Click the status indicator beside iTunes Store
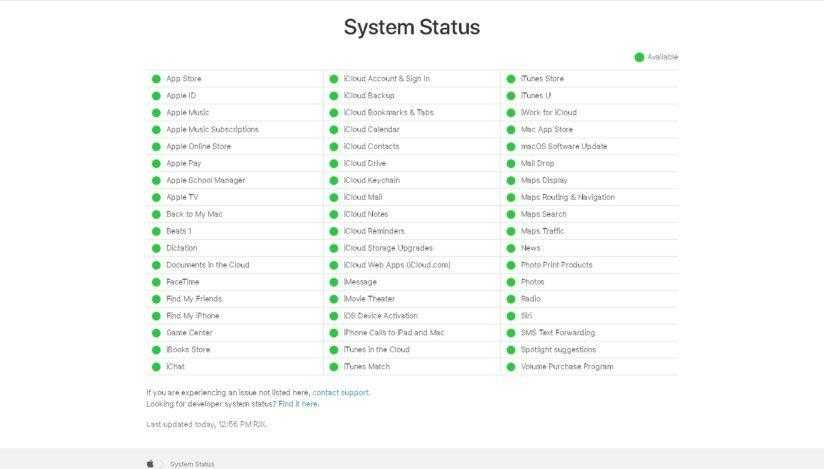824x469 pixels. click(x=511, y=79)
